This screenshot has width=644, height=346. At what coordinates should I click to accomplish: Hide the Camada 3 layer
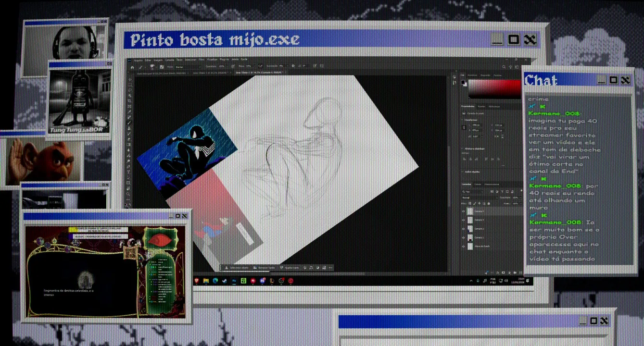(464, 220)
